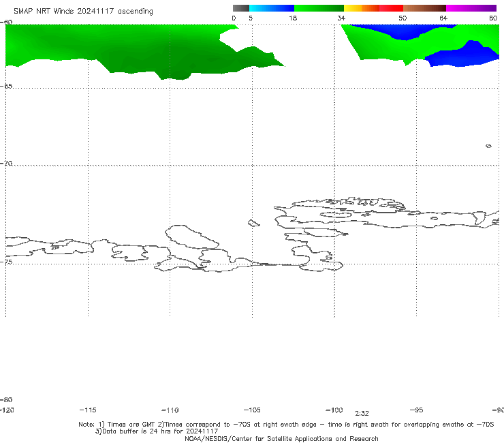The height and width of the screenshot is (443, 504).
Task: Click the '-75' latitude label
Action: click(x=6, y=262)
